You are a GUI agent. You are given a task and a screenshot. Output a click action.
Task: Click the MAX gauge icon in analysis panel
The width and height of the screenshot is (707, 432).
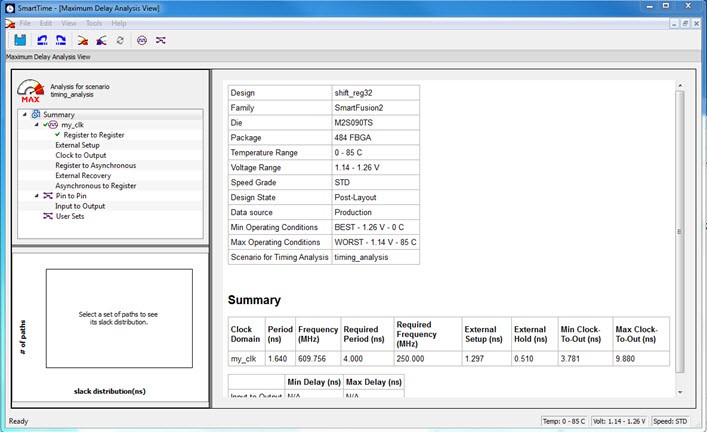pos(30,91)
